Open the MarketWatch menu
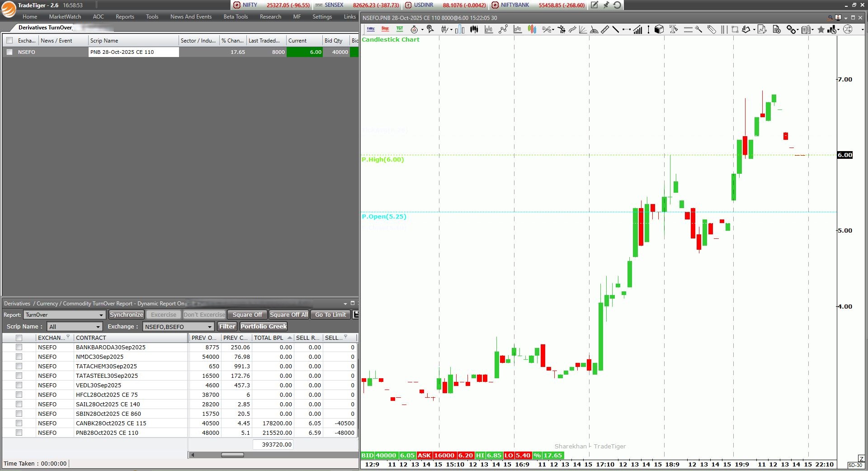Screen dimensions: 868x471 point(65,17)
